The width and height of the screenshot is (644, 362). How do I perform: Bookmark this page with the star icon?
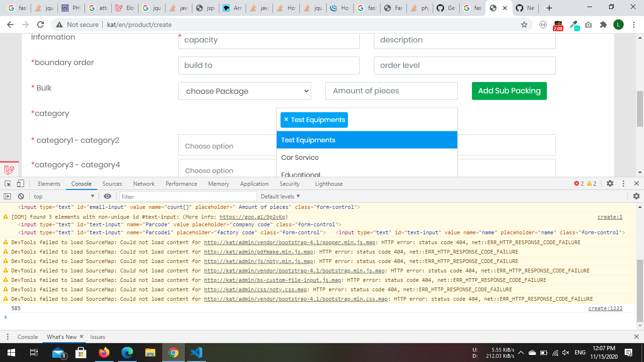[x=524, y=25]
